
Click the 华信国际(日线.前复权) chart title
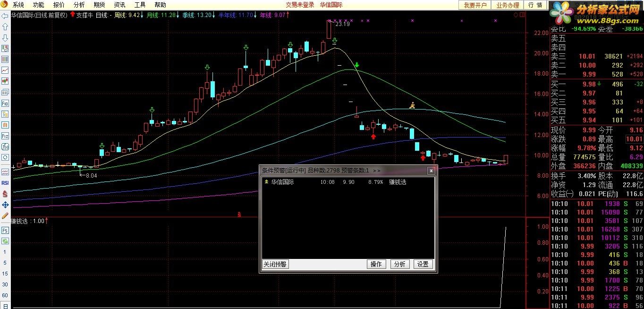39,15
